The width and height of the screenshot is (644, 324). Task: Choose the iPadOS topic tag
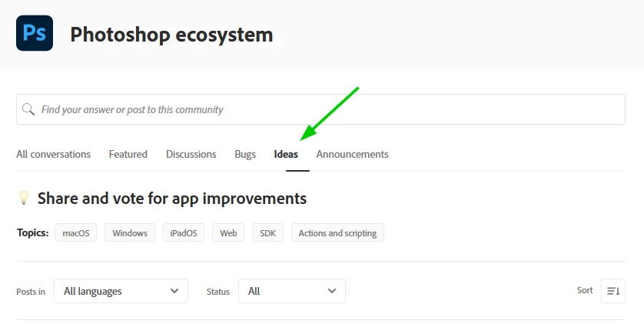click(x=184, y=232)
